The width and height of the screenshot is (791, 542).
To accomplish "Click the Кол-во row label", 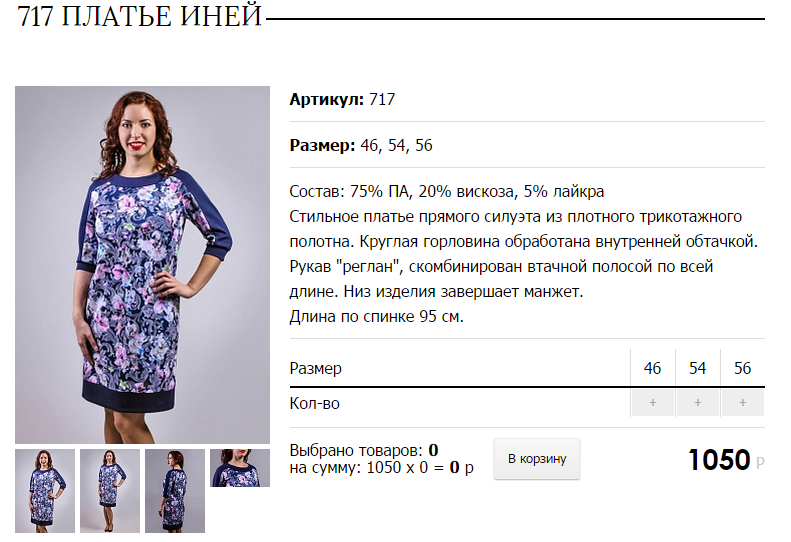I will 314,403.
